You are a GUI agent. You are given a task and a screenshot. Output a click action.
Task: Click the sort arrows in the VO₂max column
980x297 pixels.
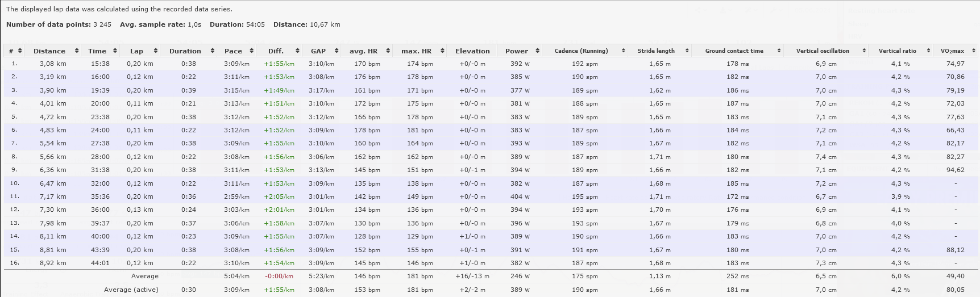coord(974,51)
